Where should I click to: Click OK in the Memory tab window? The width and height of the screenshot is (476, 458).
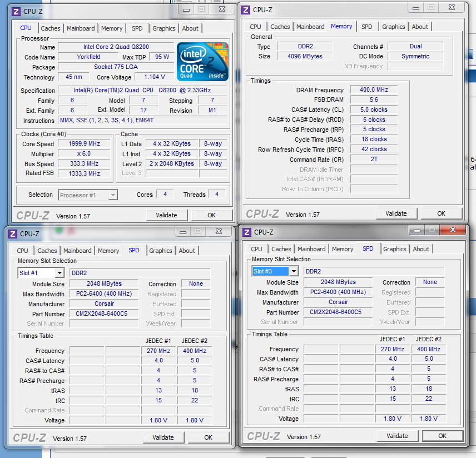pos(442,213)
